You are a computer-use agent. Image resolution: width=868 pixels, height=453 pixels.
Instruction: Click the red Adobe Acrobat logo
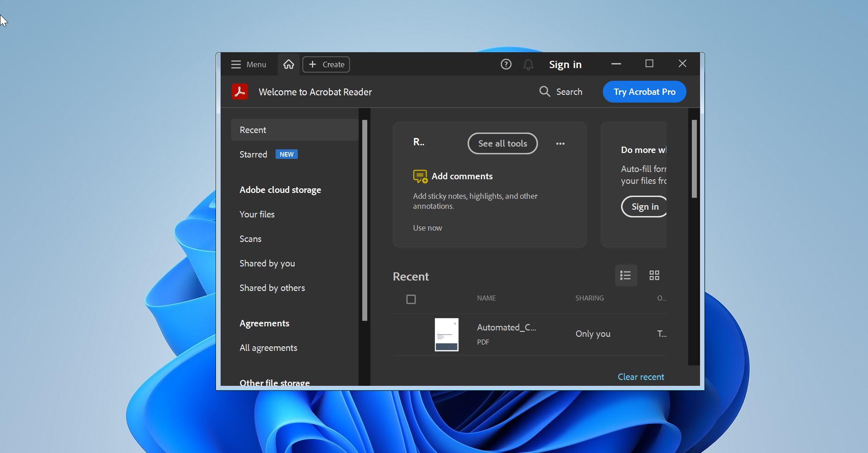(x=240, y=91)
